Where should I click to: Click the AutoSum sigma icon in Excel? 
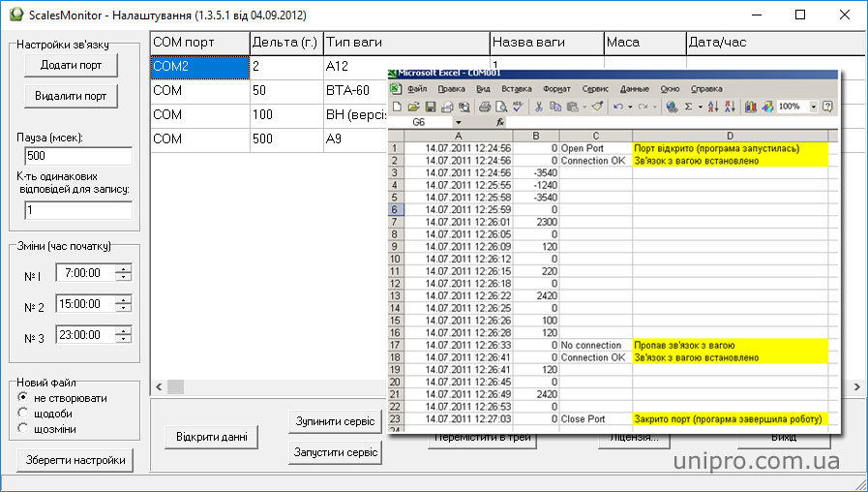688,107
